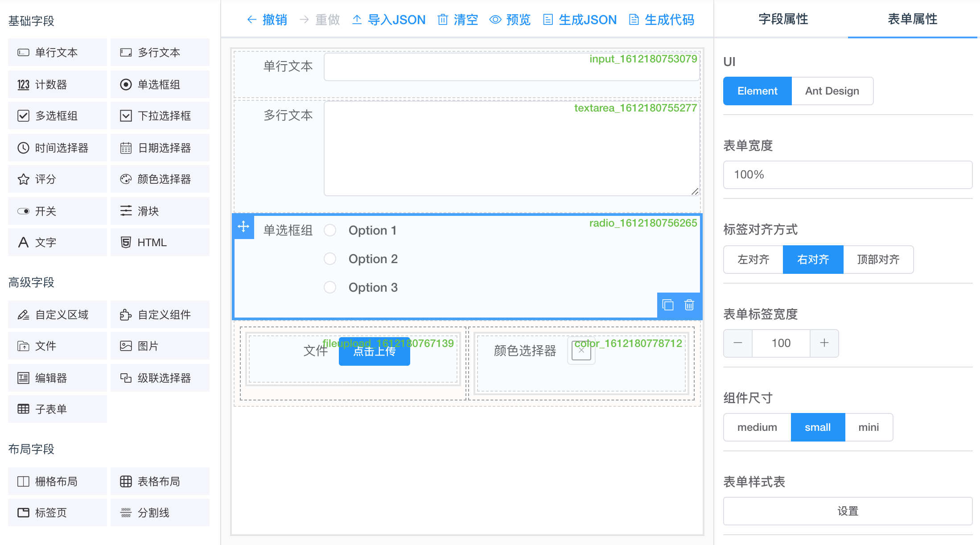Increase label width with plus stepper
This screenshot has width=980, height=545.
tap(824, 343)
